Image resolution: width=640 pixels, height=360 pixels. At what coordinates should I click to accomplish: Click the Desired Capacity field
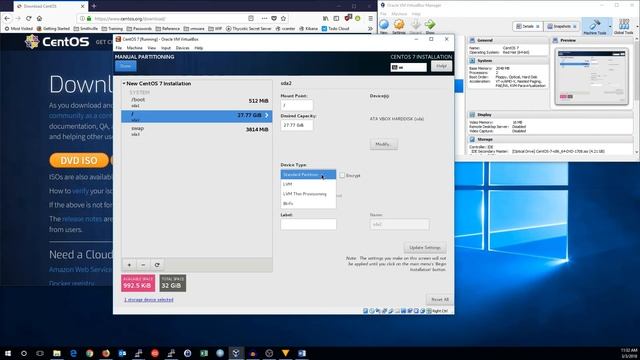297,125
